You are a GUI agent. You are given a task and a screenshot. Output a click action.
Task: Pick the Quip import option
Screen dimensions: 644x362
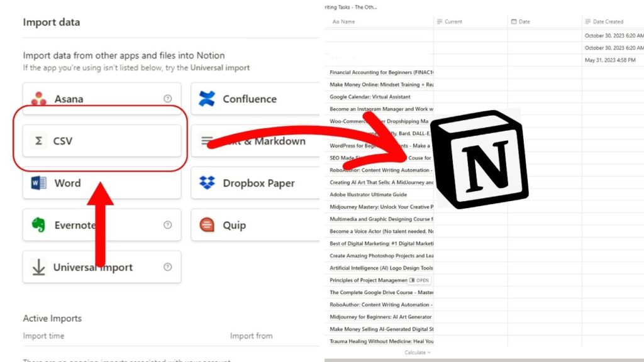coord(255,225)
